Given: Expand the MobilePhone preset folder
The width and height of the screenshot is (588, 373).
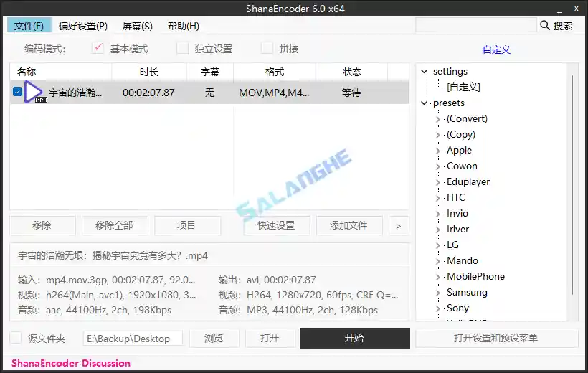Looking at the screenshot, I should 437,277.
